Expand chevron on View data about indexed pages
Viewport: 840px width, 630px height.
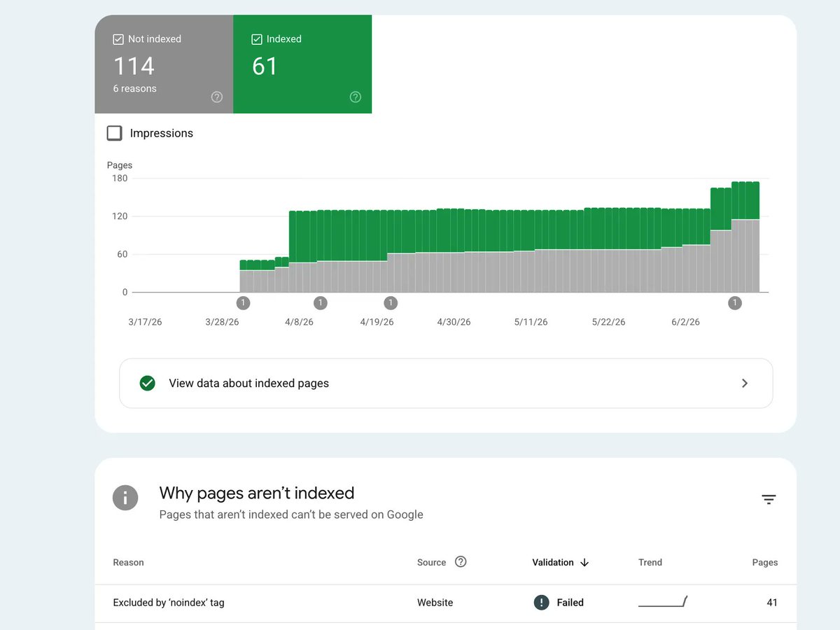(x=745, y=383)
